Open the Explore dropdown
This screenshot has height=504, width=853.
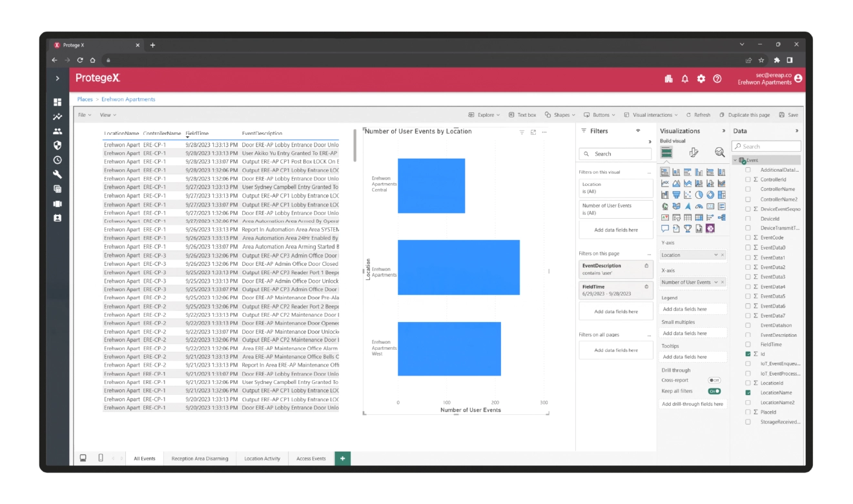484,115
